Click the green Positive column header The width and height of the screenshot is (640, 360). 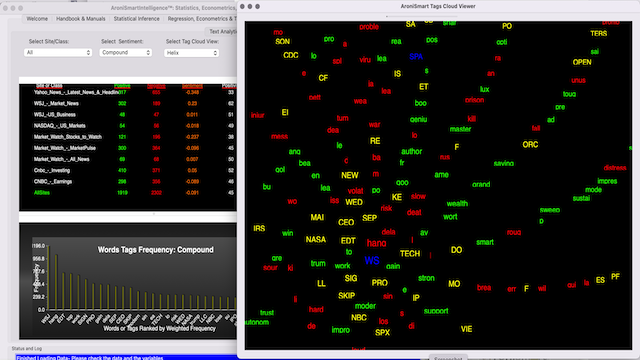(x=122, y=86)
